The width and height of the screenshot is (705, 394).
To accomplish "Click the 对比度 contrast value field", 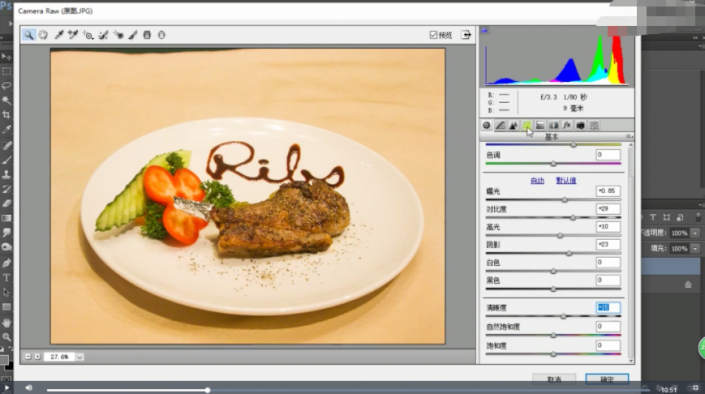I will point(608,209).
